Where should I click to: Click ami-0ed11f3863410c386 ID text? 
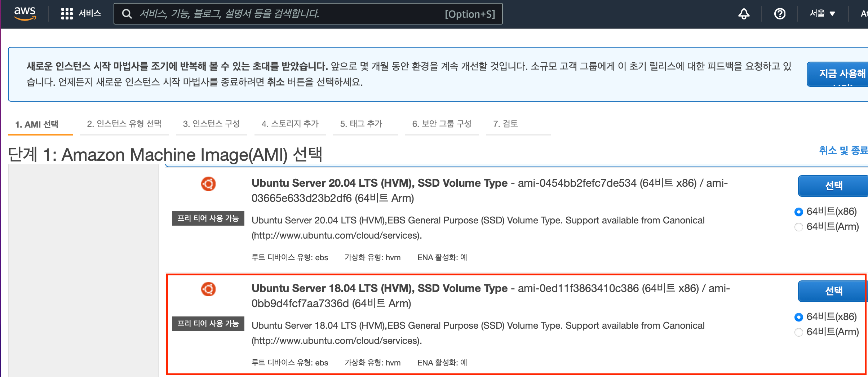click(578, 288)
